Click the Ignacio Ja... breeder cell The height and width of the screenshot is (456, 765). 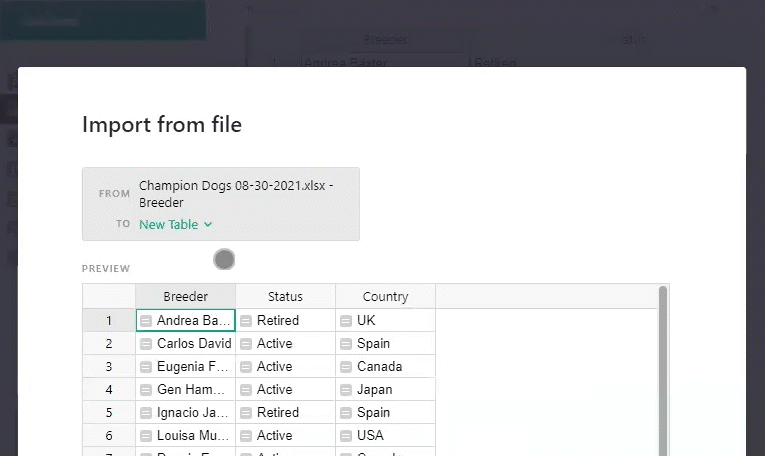click(x=192, y=413)
